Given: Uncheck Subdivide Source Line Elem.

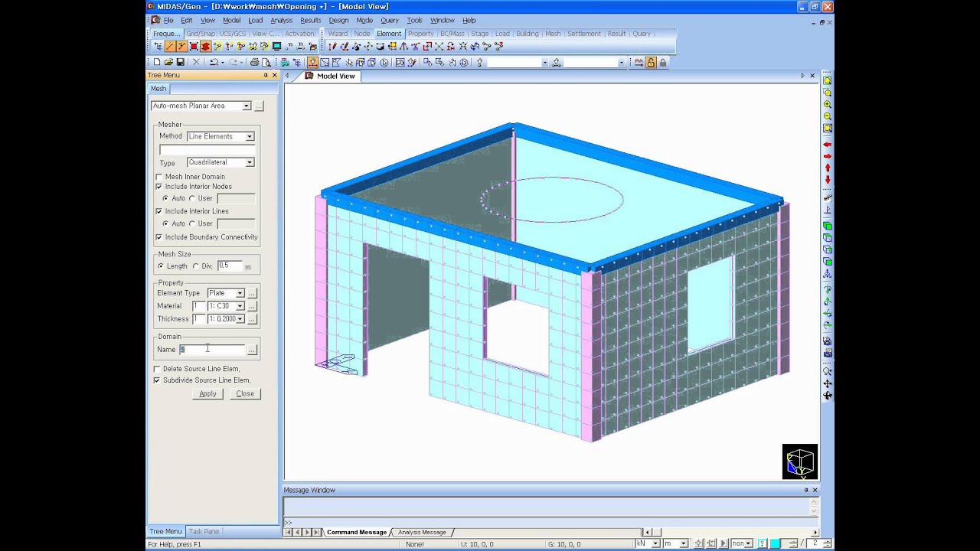Looking at the screenshot, I should click(x=157, y=380).
